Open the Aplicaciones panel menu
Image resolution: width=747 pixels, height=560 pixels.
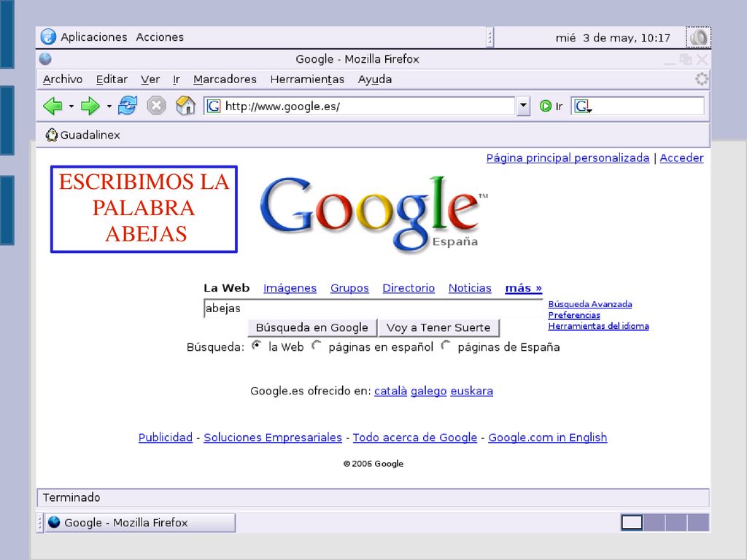click(94, 37)
